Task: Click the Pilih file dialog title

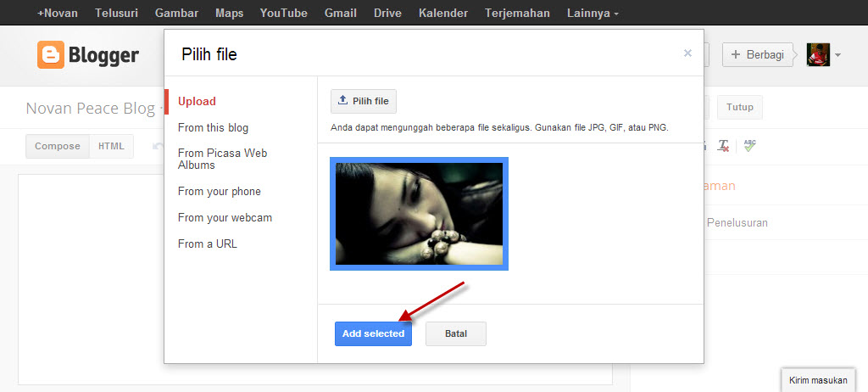Action: [209, 54]
